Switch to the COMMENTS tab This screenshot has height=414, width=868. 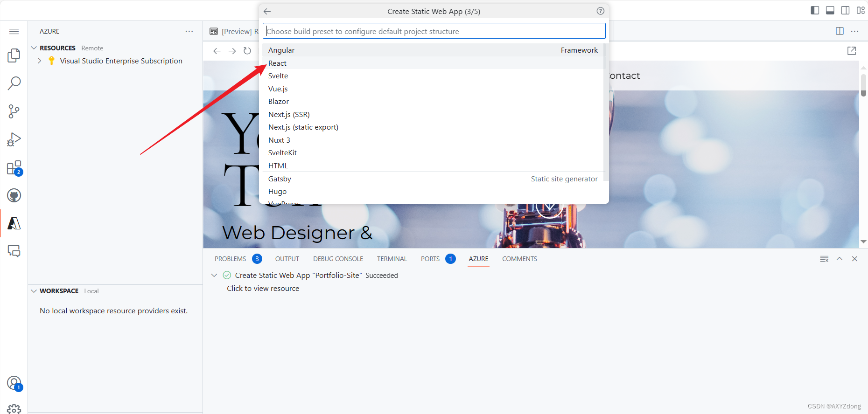point(519,259)
